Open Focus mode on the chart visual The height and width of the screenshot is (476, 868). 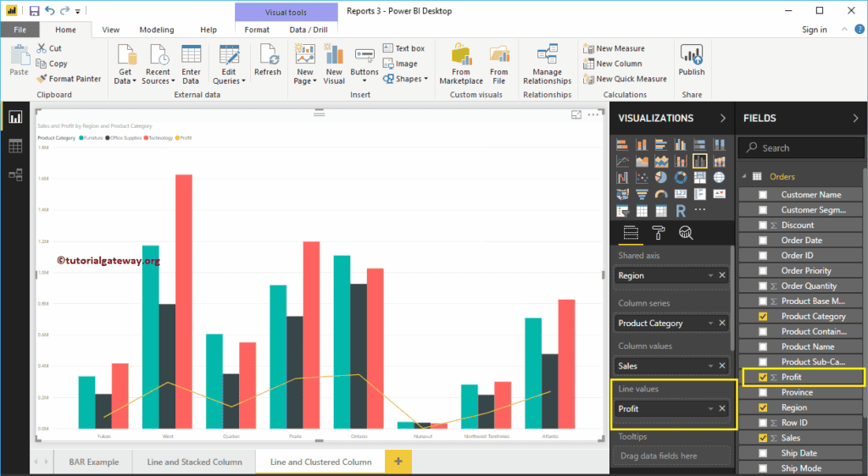576,114
